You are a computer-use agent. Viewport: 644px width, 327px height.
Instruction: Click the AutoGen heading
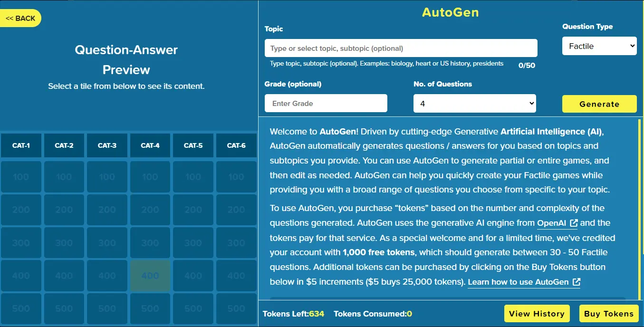pos(451,12)
